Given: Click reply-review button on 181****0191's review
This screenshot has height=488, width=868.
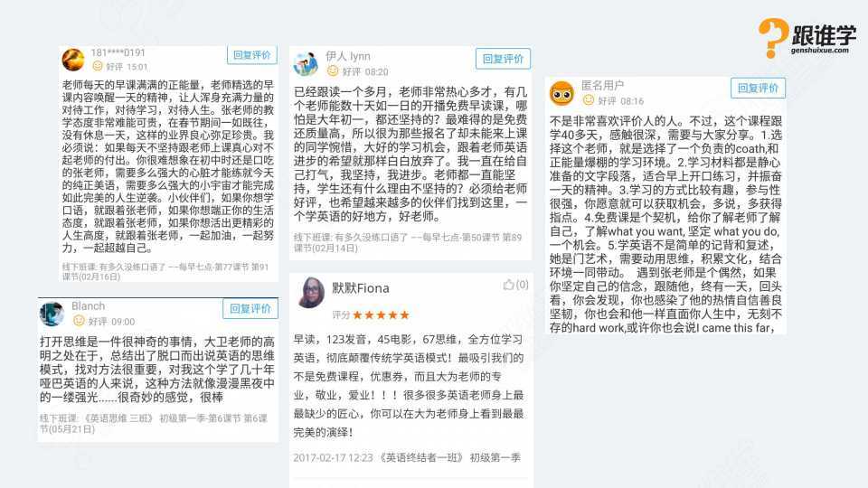Looking at the screenshot, I should coord(252,55).
